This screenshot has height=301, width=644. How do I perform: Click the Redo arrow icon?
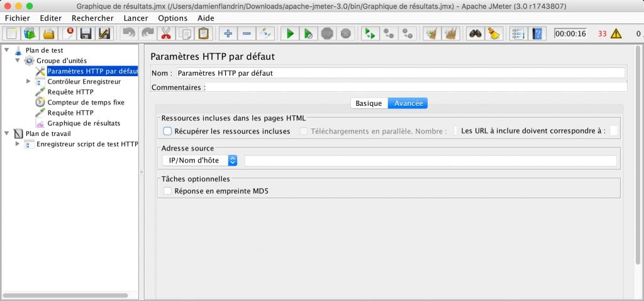[x=147, y=33]
